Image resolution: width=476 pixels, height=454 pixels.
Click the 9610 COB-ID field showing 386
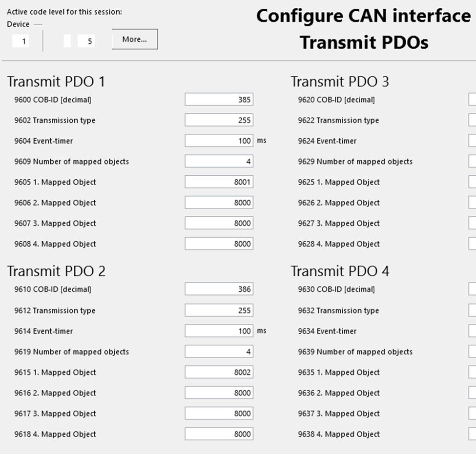219,289
